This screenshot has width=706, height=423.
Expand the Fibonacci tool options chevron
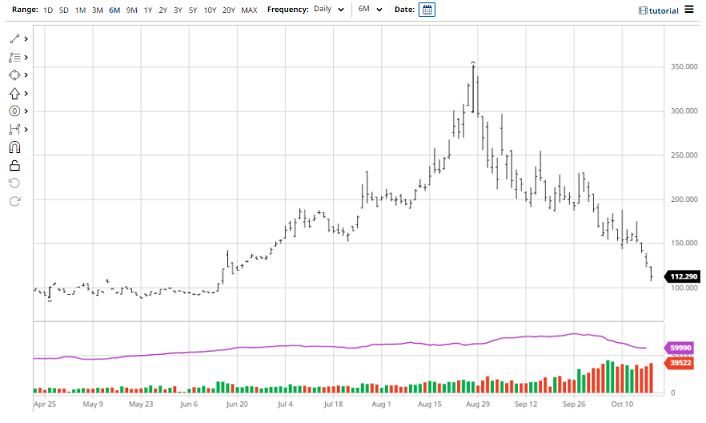[x=26, y=57]
